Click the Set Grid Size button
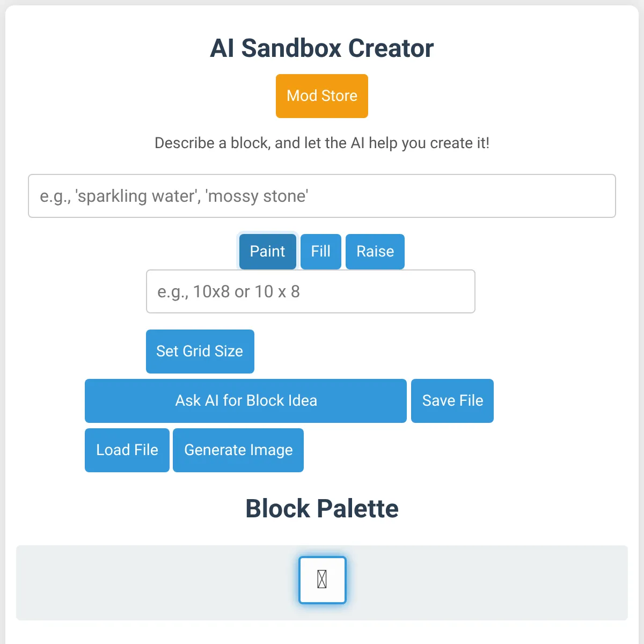 click(x=200, y=352)
